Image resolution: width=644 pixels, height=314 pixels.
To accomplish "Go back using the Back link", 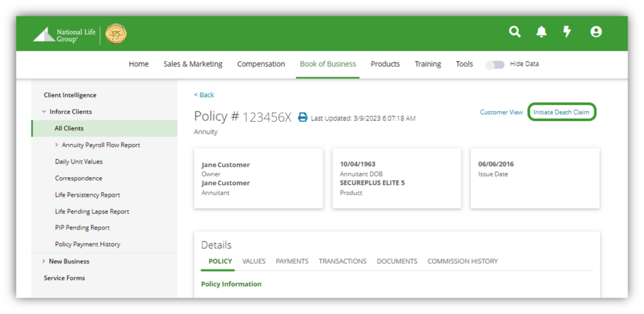I will pyautogui.click(x=204, y=95).
